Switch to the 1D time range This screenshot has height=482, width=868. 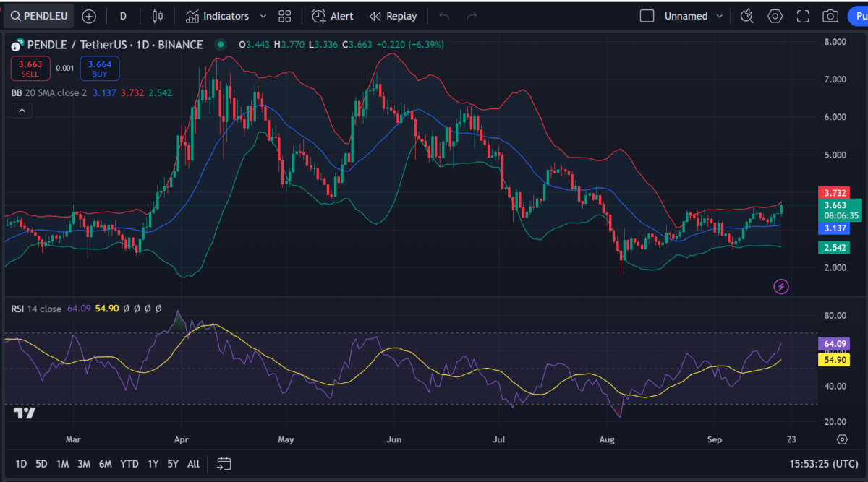pos(21,463)
